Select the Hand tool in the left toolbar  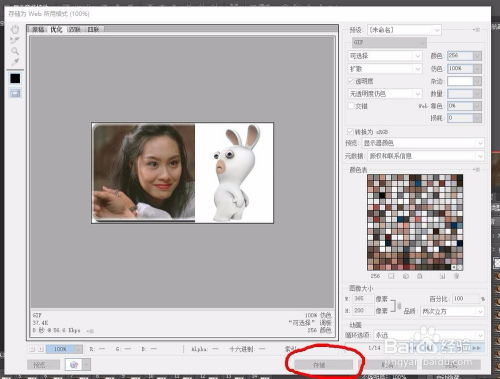15,30
